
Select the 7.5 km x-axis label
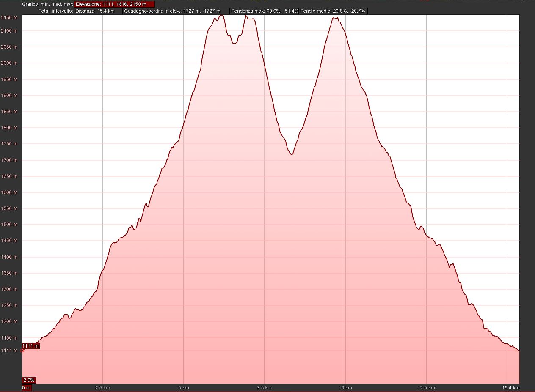click(265, 388)
